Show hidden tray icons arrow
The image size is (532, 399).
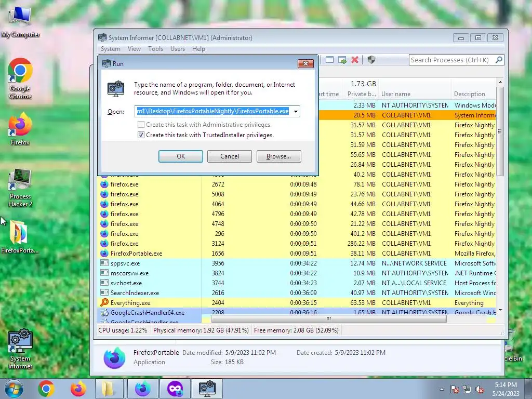click(x=442, y=389)
